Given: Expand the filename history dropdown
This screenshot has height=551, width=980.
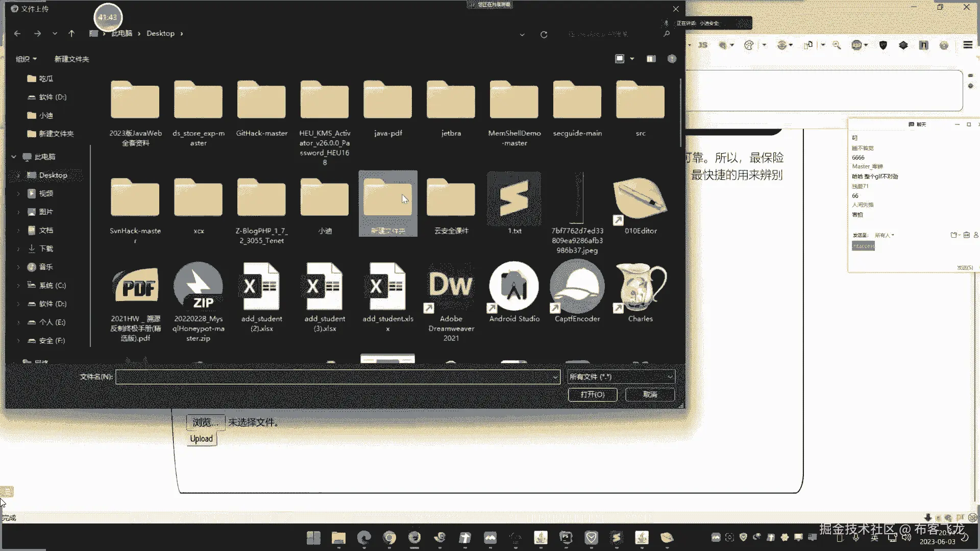Looking at the screenshot, I should [555, 377].
